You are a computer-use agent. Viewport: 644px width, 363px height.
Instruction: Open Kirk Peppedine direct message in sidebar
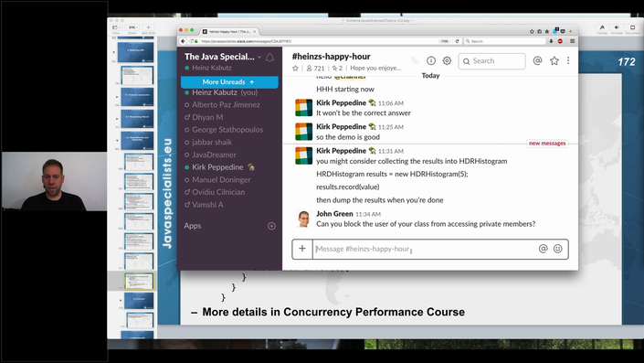[x=217, y=167]
